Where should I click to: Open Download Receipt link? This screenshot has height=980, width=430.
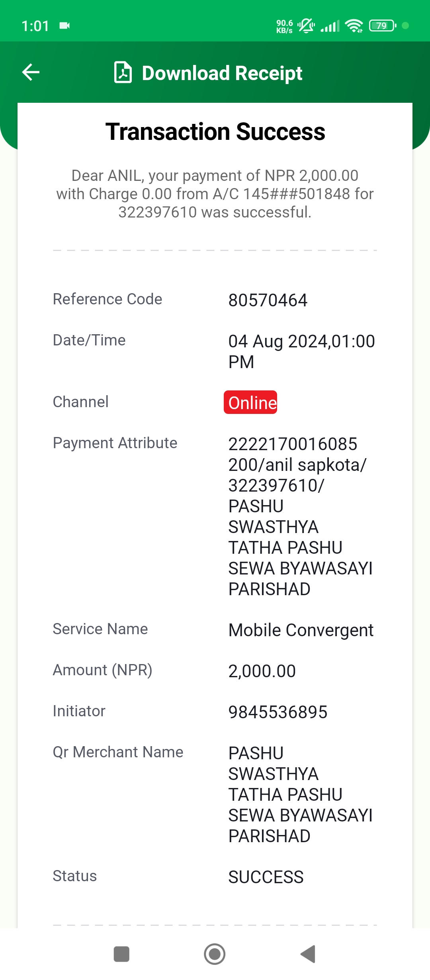point(222,73)
